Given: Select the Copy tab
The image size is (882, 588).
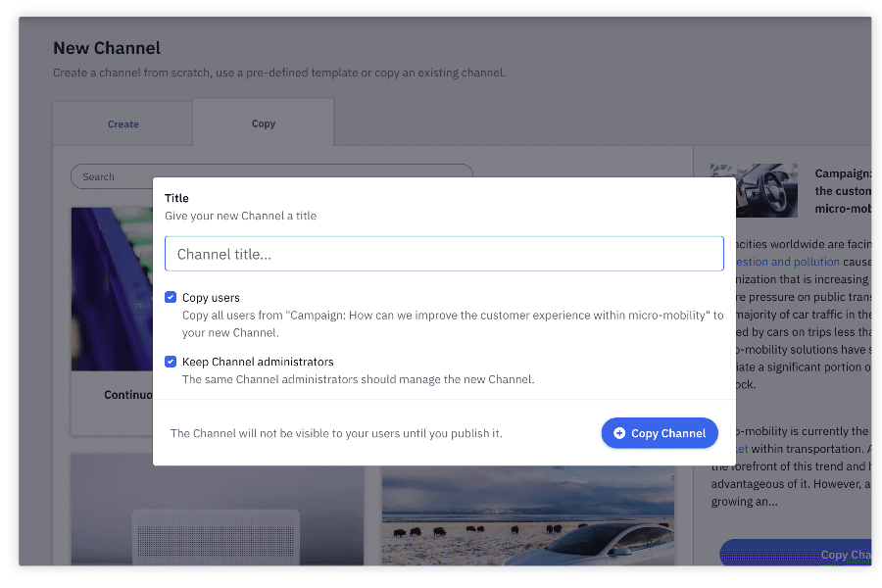Looking at the screenshot, I should pyautogui.click(x=264, y=123).
